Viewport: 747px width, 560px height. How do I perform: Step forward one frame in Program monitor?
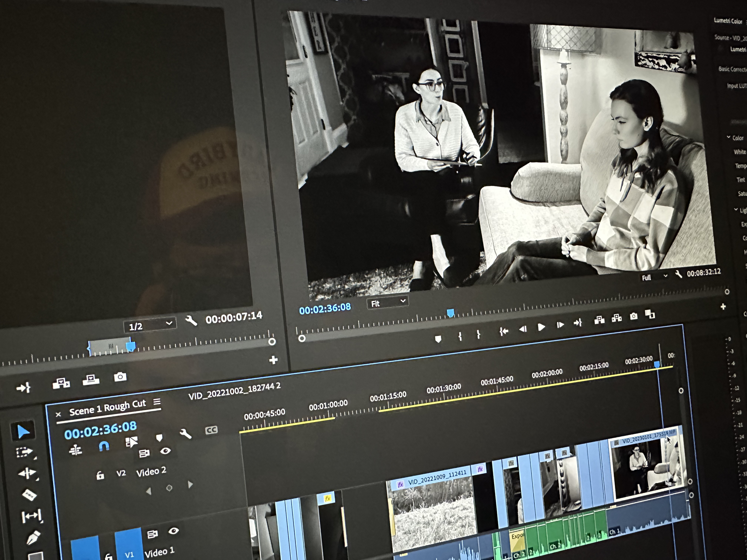coord(560,325)
